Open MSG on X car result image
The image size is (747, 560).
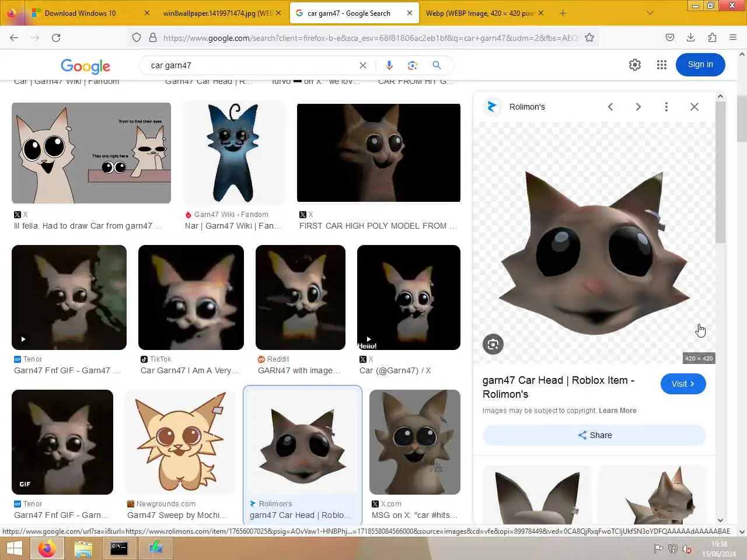[415, 442]
